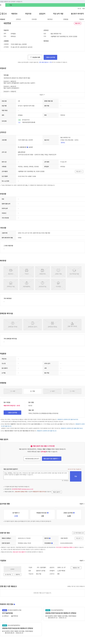Jump to 복리후생 section tab
Viewport: 85px width, 644px height.
[x=50, y=19]
